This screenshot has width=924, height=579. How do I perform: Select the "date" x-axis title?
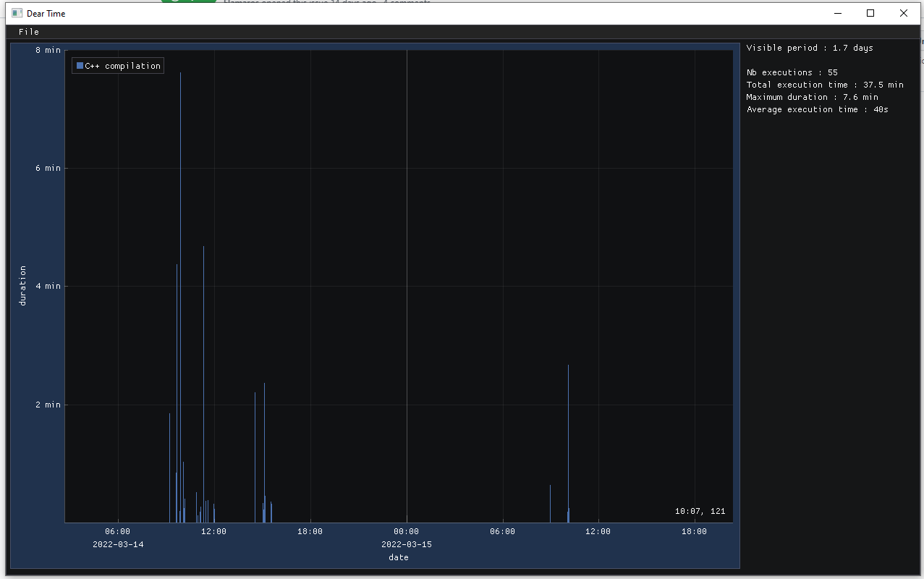(399, 557)
